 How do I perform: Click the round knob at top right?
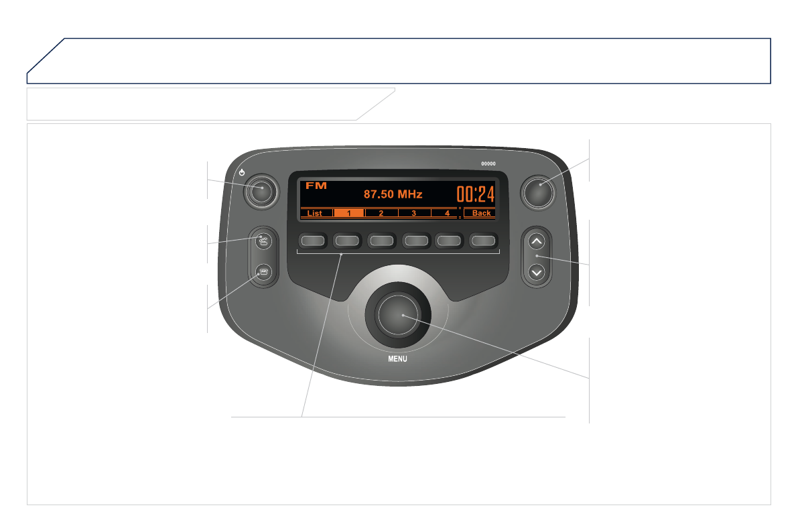click(537, 192)
